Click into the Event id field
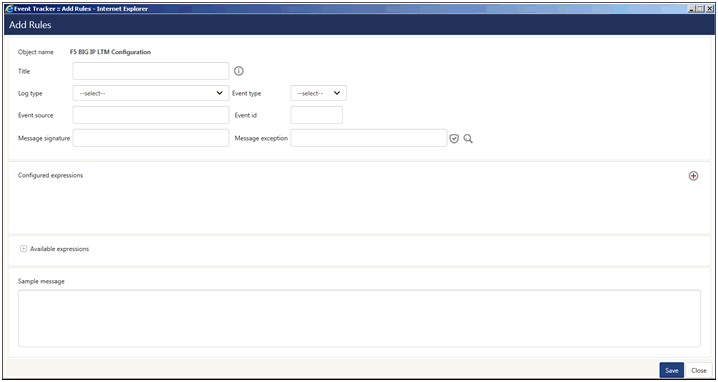The width and height of the screenshot is (718, 382). pos(316,115)
